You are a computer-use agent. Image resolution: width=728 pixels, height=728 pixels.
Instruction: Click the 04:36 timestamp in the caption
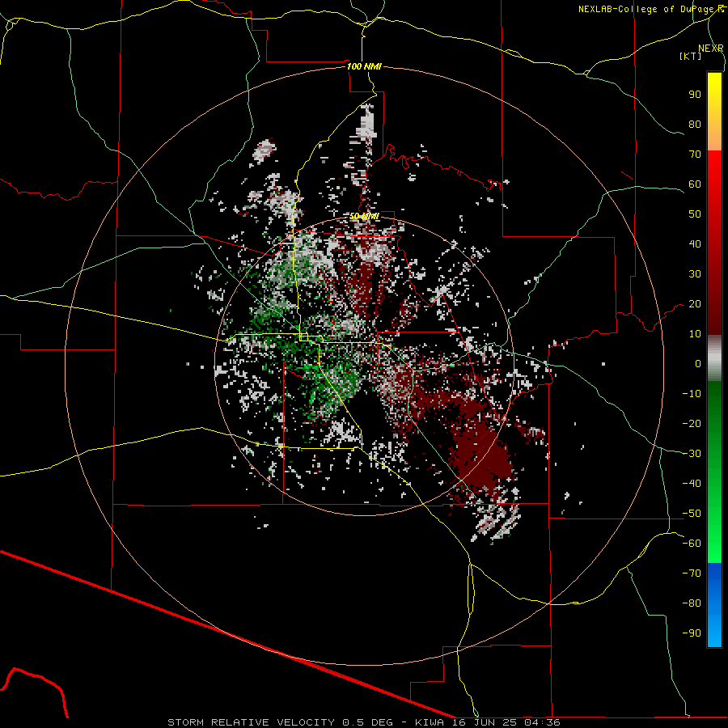coord(542,722)
